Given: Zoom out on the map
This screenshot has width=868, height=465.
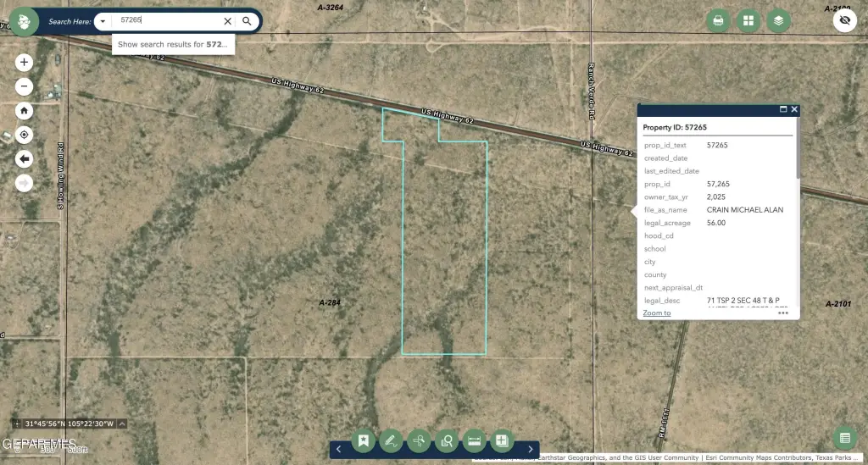Looking at the screenshot, I should click(24, 86).
